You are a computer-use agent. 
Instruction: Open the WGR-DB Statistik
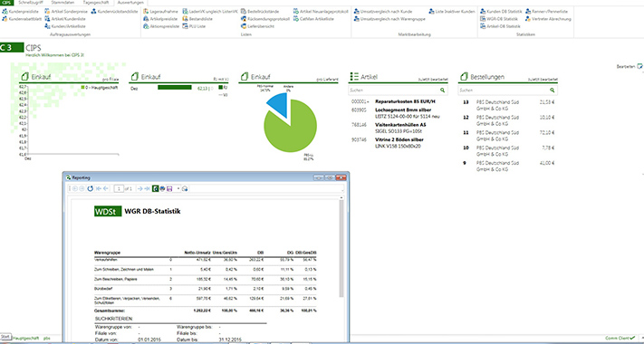tap(499, 19)
